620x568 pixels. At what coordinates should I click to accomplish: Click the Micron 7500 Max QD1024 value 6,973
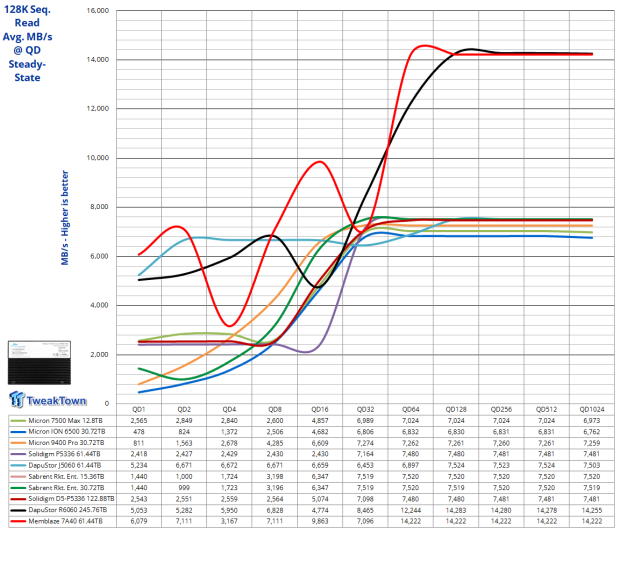click(x=592, y=421)
